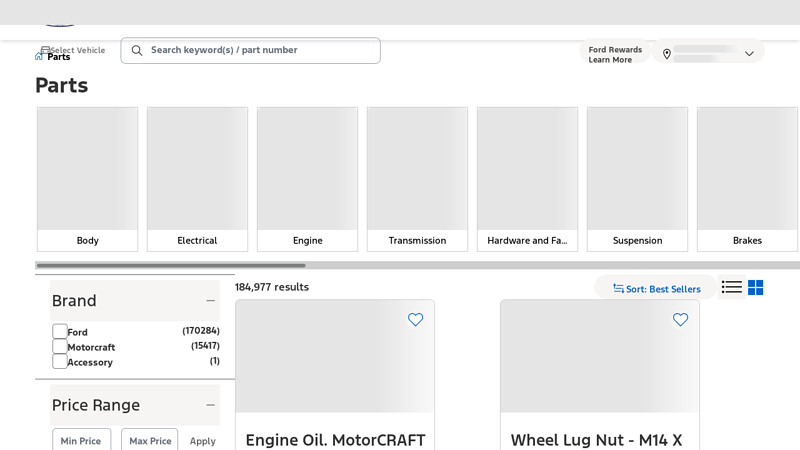Click the Parts breadcrumb link
Screen dimensions: 800x450
(59, 57)
